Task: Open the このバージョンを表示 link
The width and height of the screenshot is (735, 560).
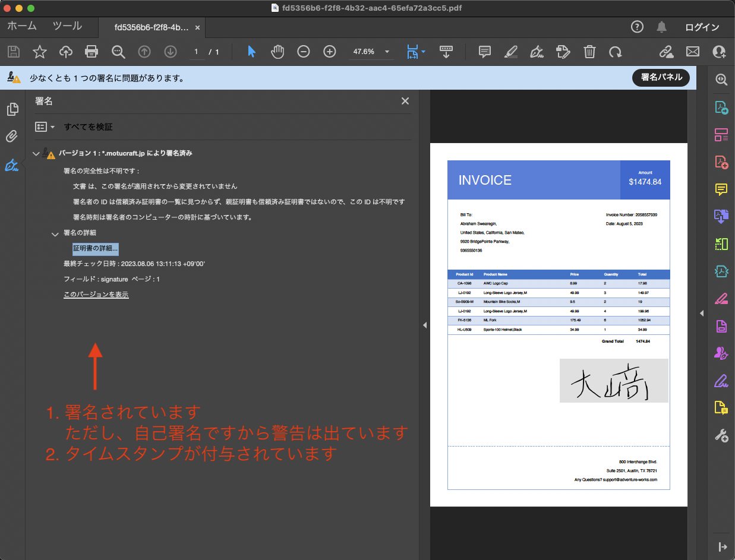Action: [96, 294]
